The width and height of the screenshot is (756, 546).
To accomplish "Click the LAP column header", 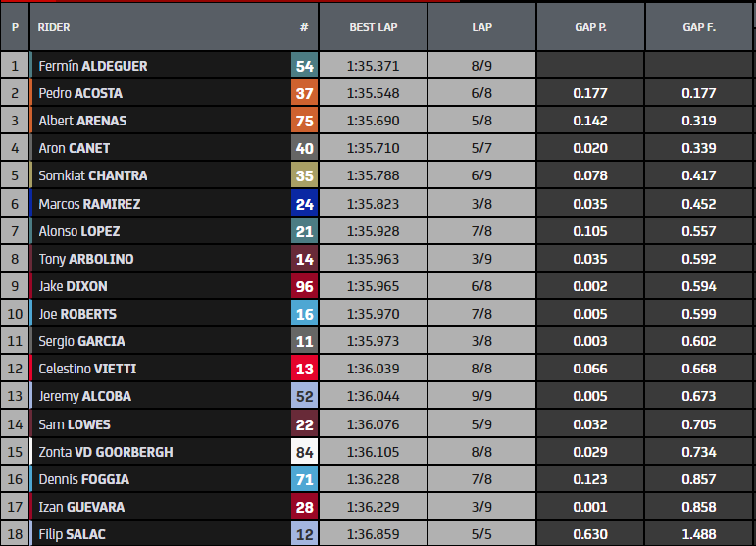I will coord(481,27).
